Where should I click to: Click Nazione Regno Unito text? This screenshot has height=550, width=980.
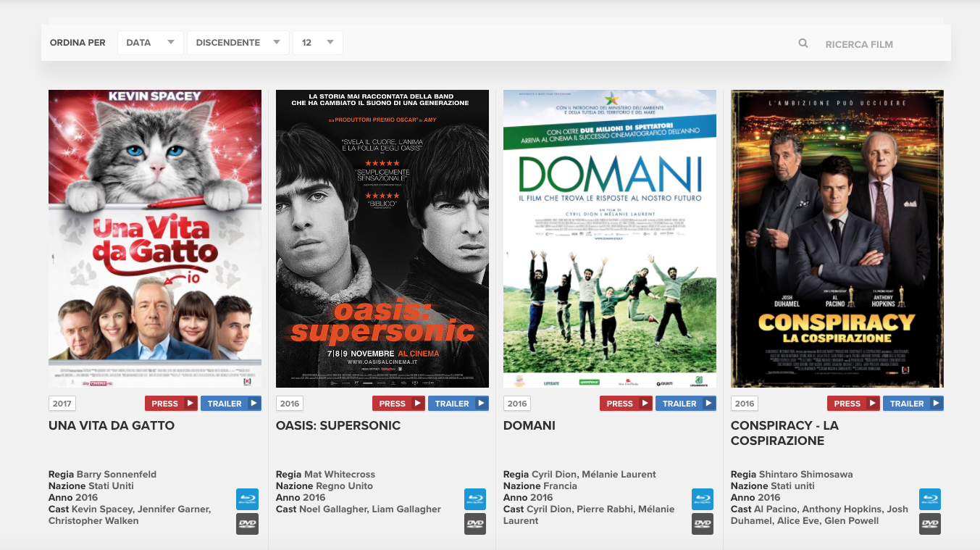tap(324, 486)
